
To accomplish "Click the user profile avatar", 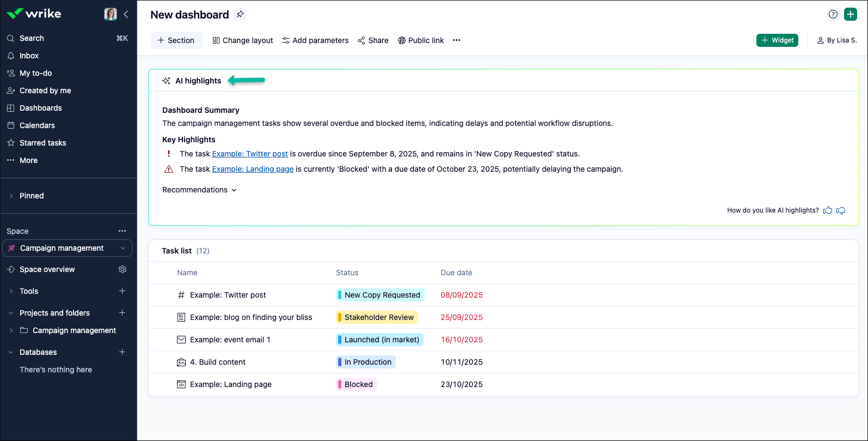I will pyautogui.click(x=111, y=15).
